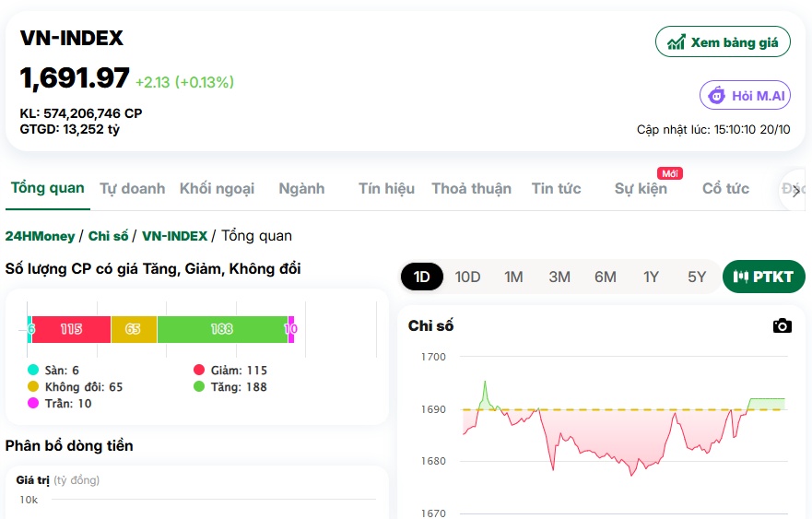Toggle the Trần magenta legend item
This screenshot has height=519, width=812.
(60, 403)
